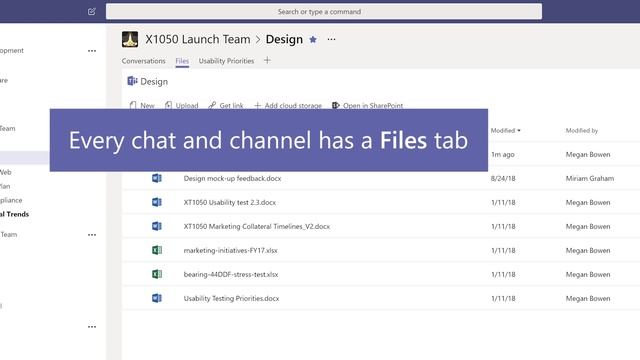Focus the Search or type a command box
The image size is (640, 360).
324,11
